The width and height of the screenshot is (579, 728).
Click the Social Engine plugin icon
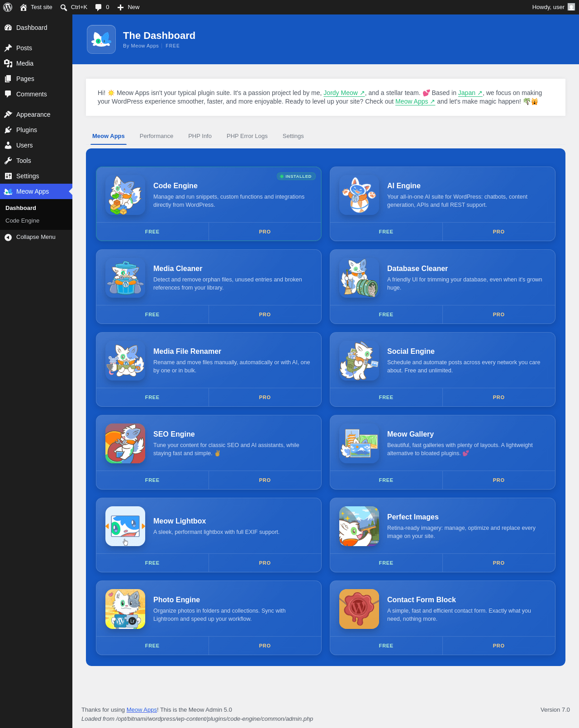click(359, 361)
